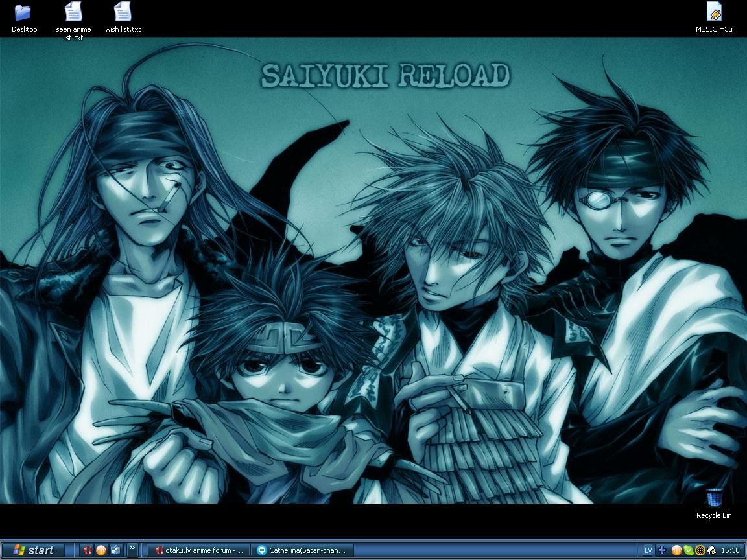Switch to Catherina(Satan-chan) Skype chat
The width and height of the screenshot is (747, 560).
302,550
